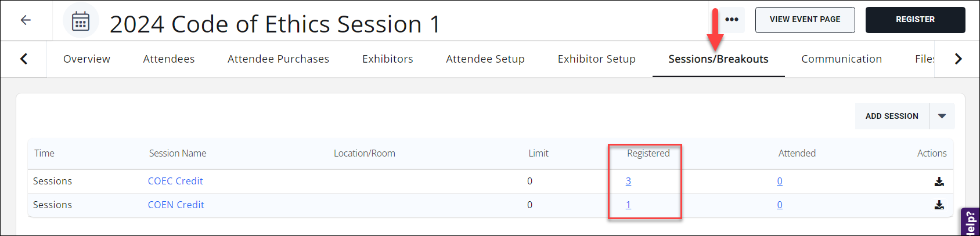This screenshot has height=236, width=980.
Task: Click the Add Session button
Action: 892,117
